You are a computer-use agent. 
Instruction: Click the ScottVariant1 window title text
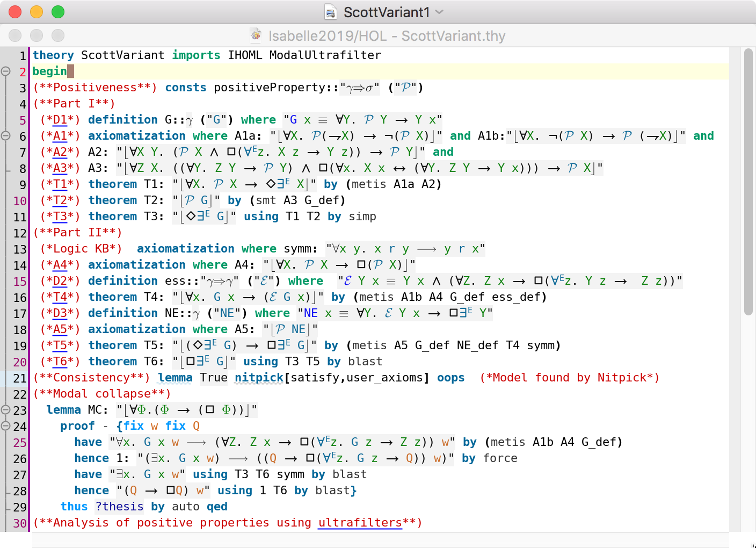pos(386,12)
